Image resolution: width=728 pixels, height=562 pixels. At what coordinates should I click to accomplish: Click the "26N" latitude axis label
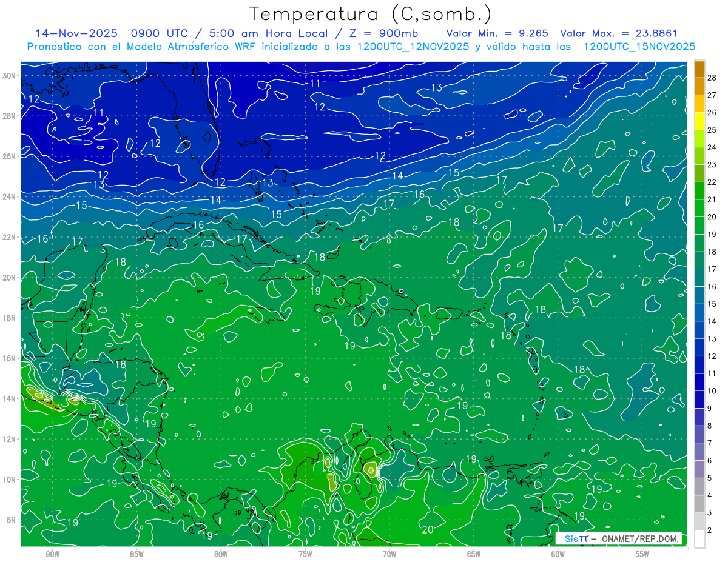point(8,156)
